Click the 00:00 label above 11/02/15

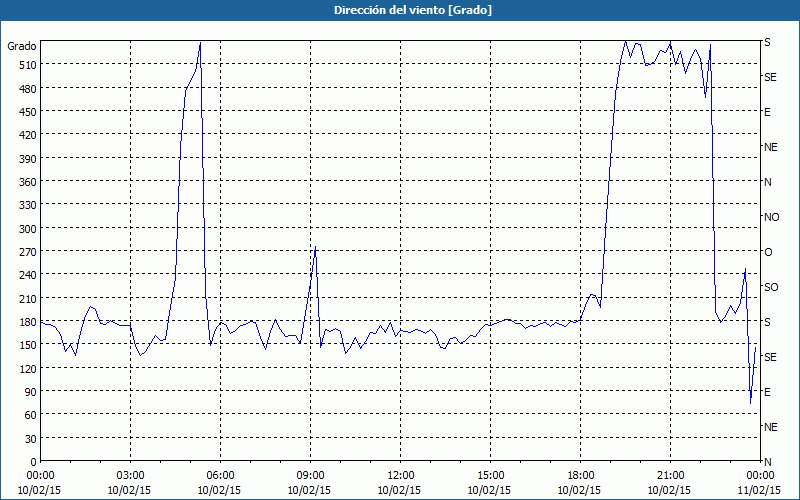click(x=761, y=476)
